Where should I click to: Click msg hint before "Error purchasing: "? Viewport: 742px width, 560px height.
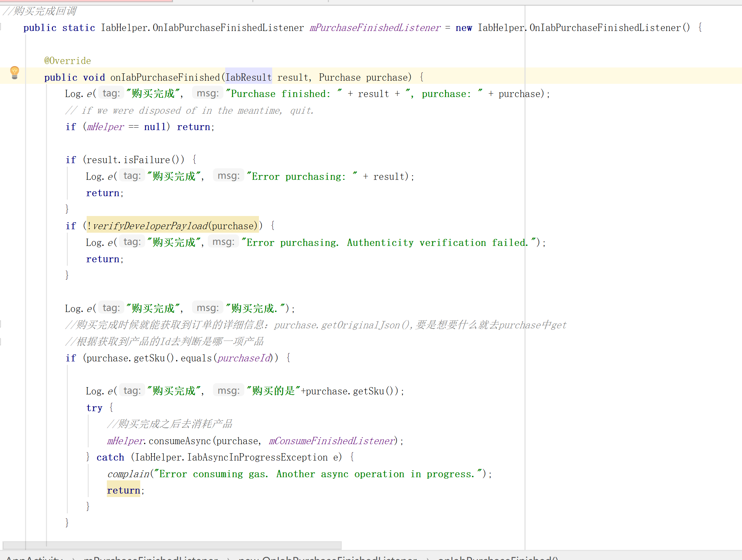point(228,176)
